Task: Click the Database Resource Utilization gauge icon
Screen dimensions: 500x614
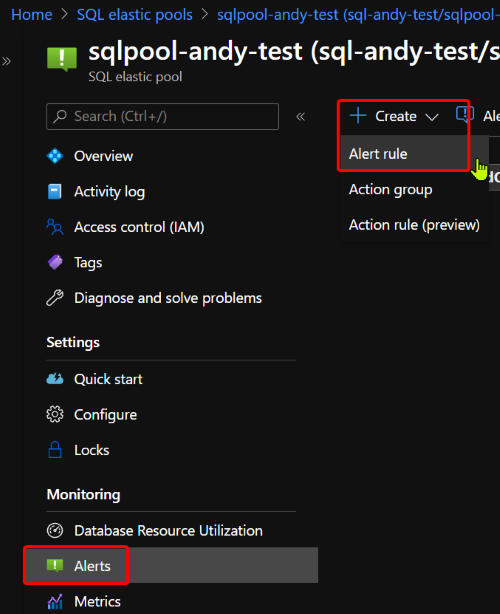Action: [55, 531]
